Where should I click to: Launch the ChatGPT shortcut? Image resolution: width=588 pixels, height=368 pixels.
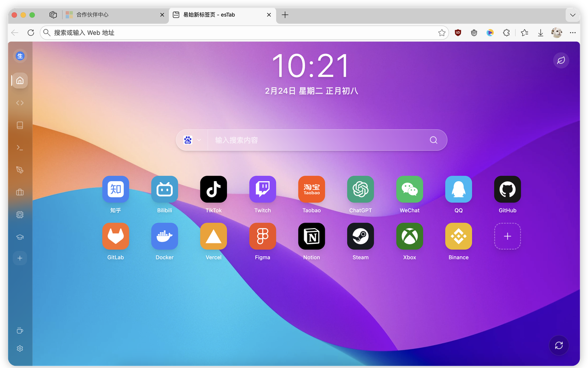pyautogui.click(x=361, y=189)
